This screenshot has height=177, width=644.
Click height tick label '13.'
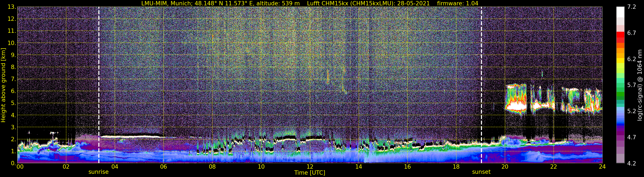[x=12, y=7]
